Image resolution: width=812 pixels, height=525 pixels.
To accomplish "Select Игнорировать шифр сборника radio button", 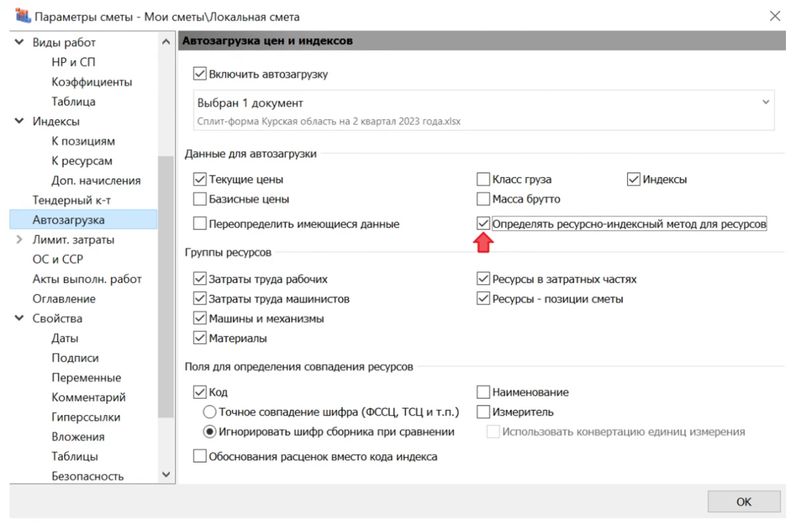I will pos(209,432).
